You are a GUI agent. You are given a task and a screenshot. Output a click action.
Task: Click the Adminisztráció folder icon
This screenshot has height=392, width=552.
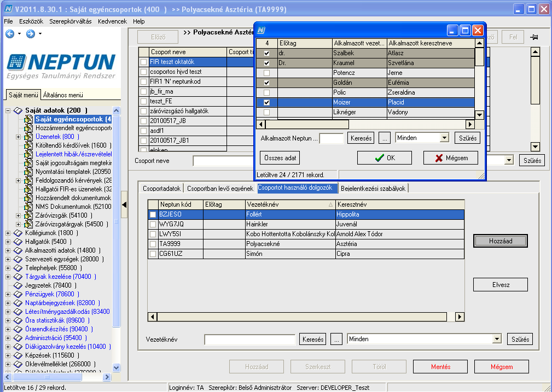(x=18, y=338)
